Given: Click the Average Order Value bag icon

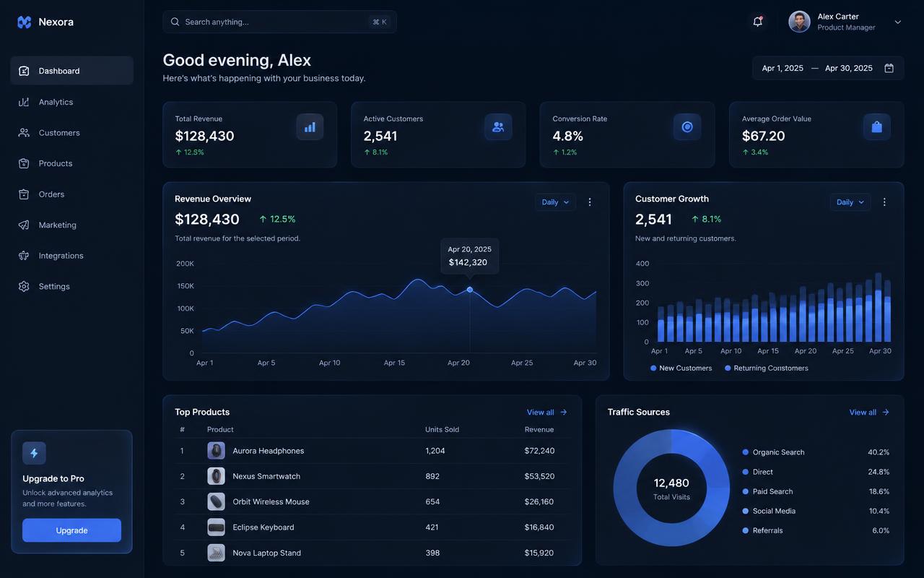Looking at the screenshot, I should point(876,127).
